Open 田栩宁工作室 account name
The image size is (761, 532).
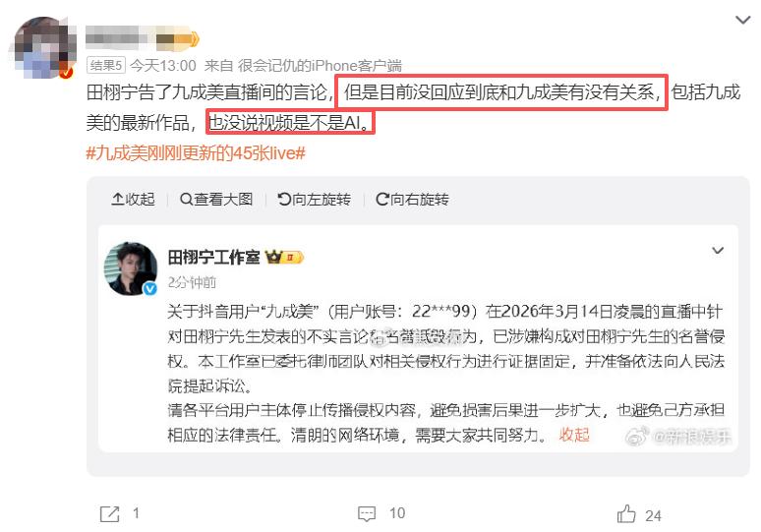pyautogui.click(x=214, y=258)
